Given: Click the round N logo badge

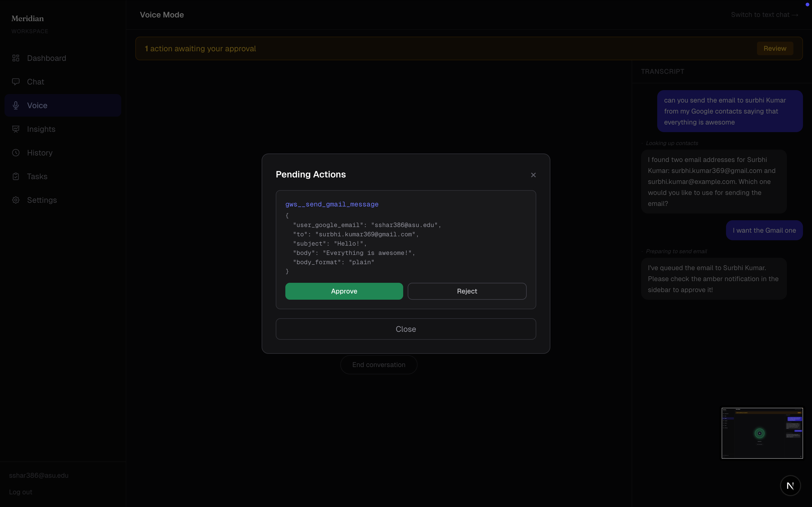Looking at the screenshot, I should pos(790,485).
